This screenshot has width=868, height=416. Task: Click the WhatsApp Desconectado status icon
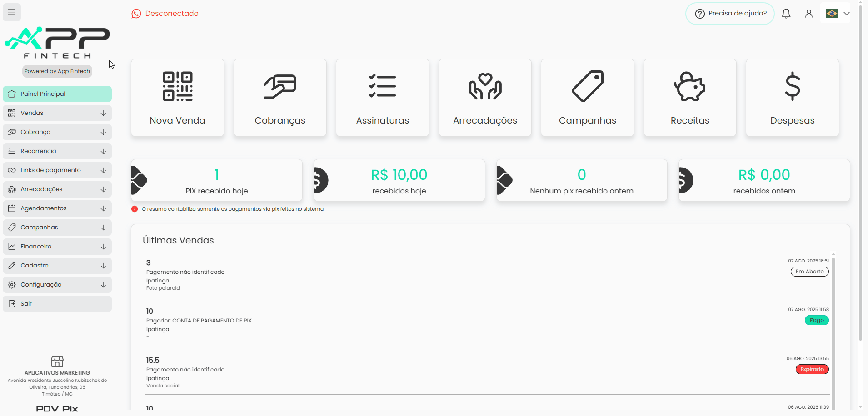[x=136, y=14]
